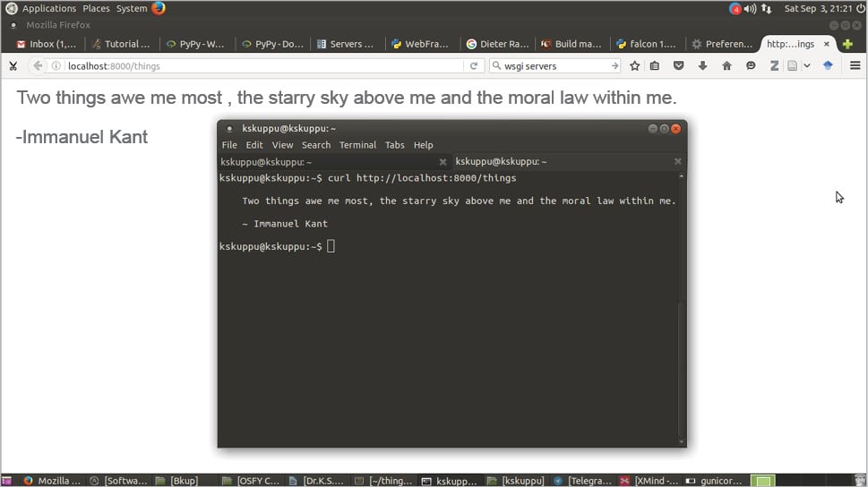Image resolution: width=868 pixels, height=487 pixels.
Task: Open the Firefox Downloads arrow icon
Action: [x=702, y=65]
